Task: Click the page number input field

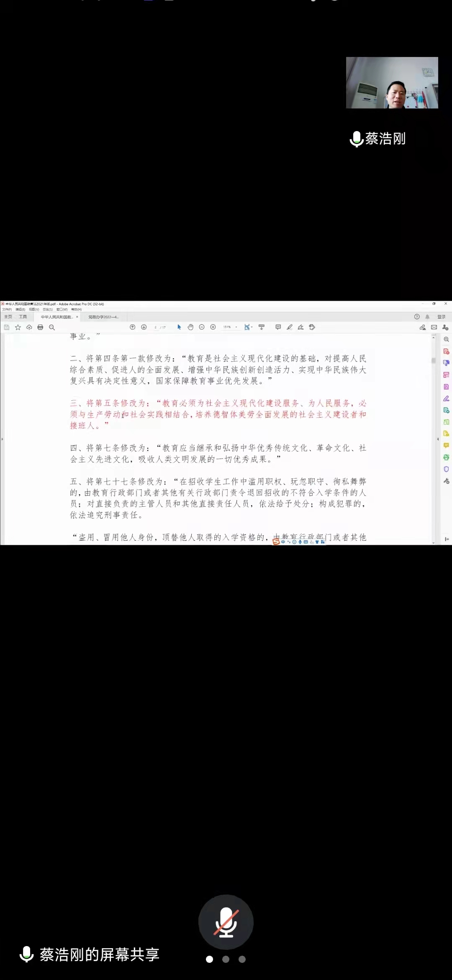Action: (x=156, y=328)
